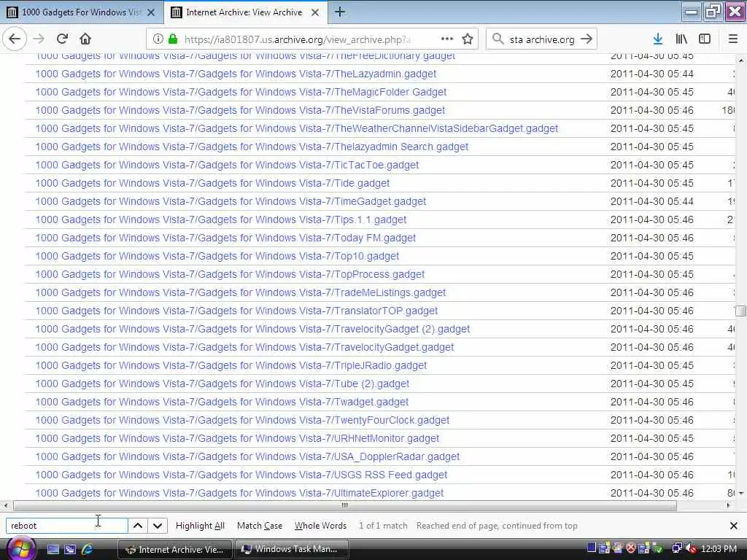
Task: Open TimeGadget.gadget link
Action: click(231, 201)
